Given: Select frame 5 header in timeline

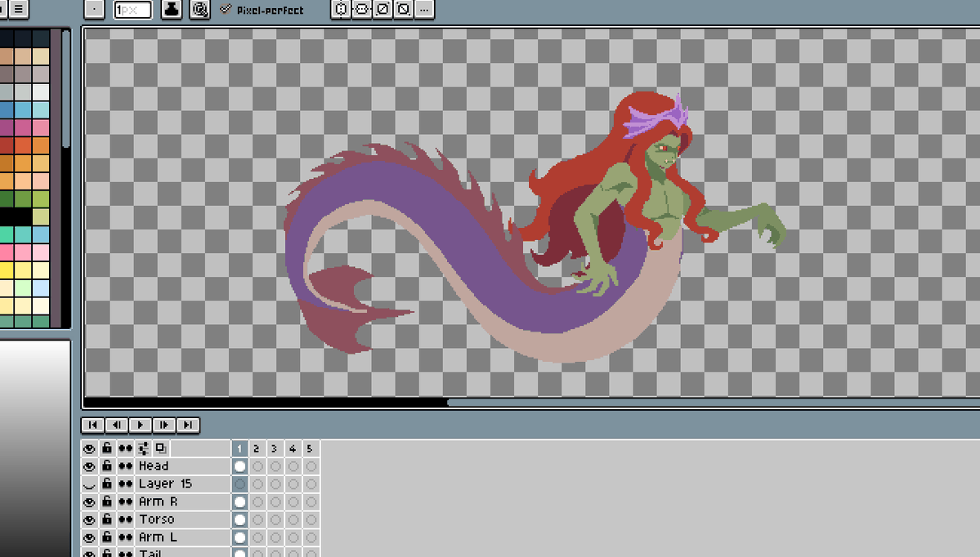Looking at the screenshot, I should tap(310, 448).
